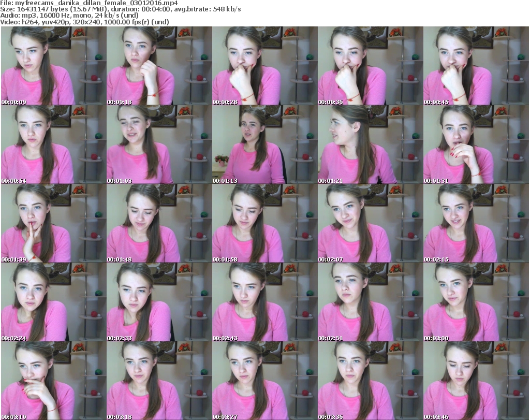Image resolution: width=530 pixels, height=420 pixels.
Task: Select the thumbnail frame at 00:03:00
Action: 476,302
